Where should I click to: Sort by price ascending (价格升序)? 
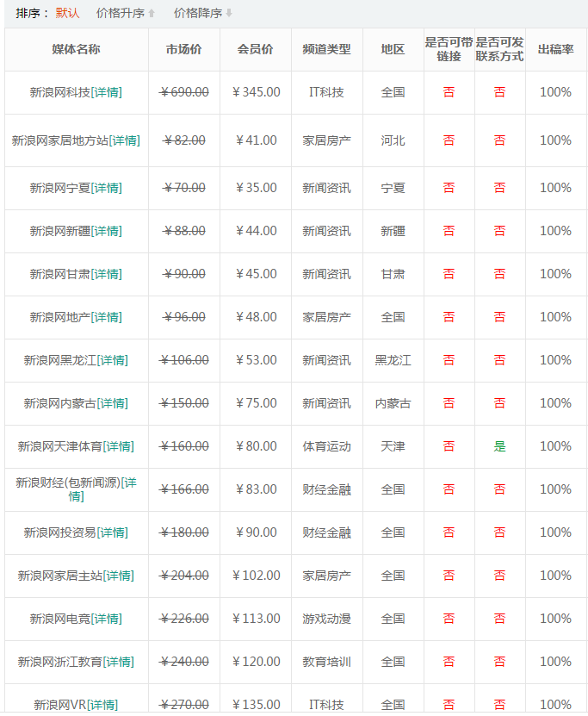coord(120,13)
